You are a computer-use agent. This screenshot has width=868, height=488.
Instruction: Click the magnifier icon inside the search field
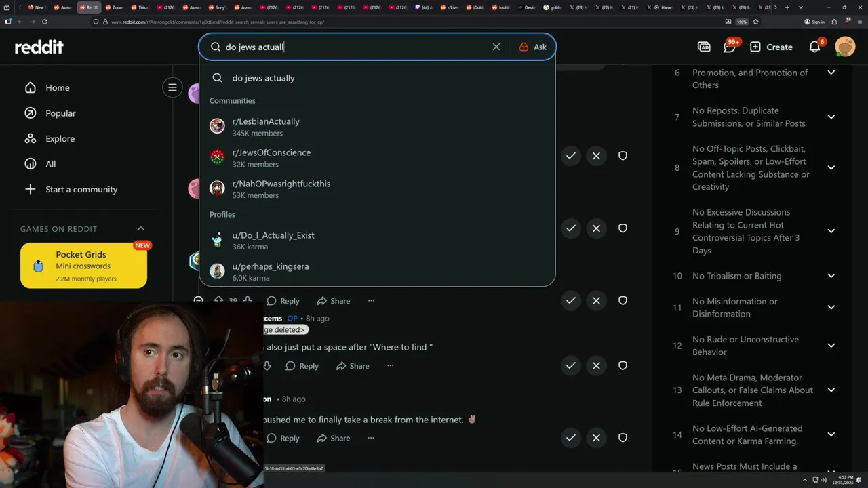click(x=216, y=47)
